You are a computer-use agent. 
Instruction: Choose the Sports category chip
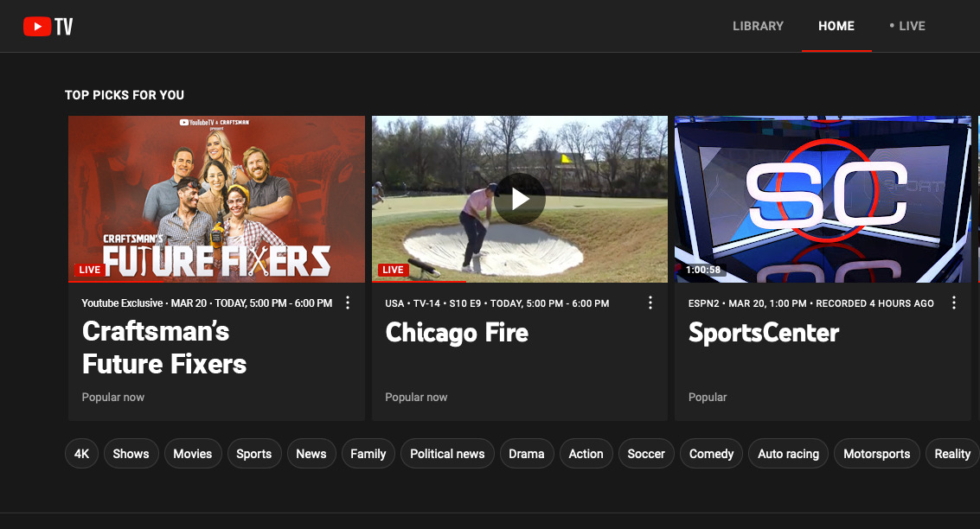[254, 454]
